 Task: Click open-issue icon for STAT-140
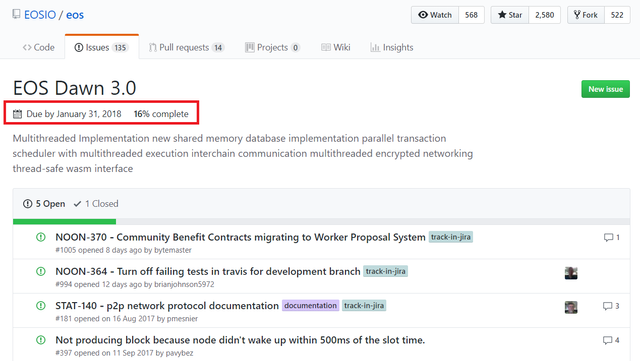point(41,306)
